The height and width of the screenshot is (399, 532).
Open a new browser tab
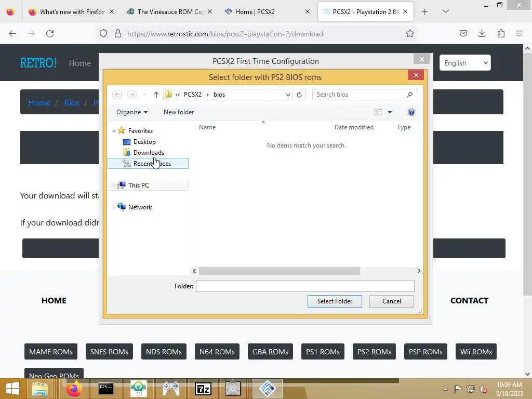tap(424, 12)
